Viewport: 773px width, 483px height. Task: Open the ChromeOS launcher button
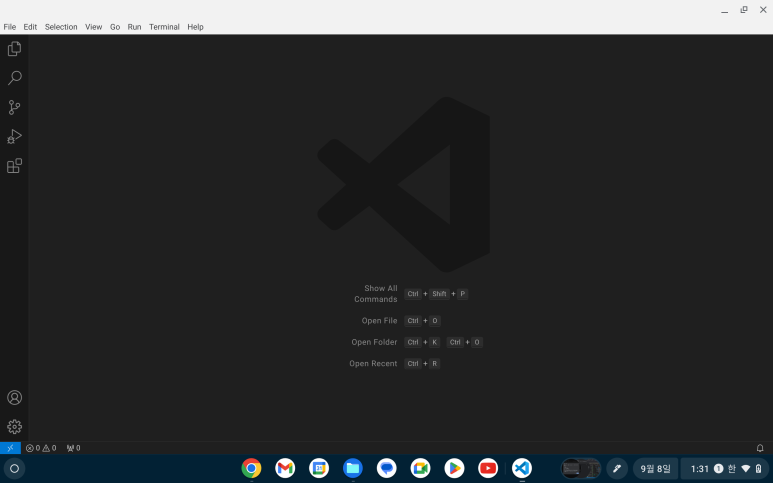(14, 469)
